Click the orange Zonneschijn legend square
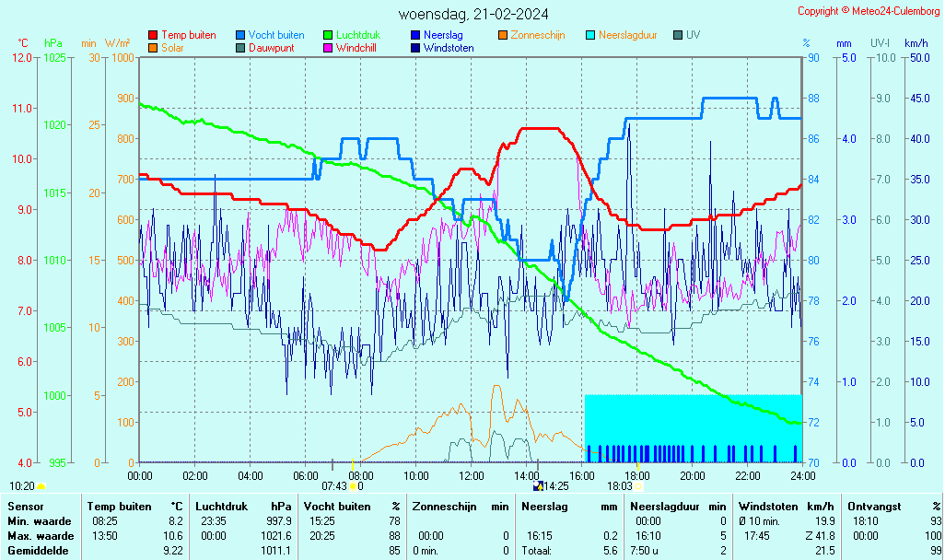Image resolution: width=945 pixels, height=560 pixels. click(503, 35)
